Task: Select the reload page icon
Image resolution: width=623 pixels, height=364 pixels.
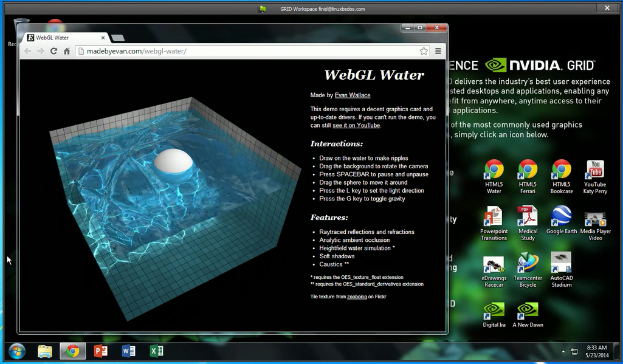Action: click(x=53, y=51)
